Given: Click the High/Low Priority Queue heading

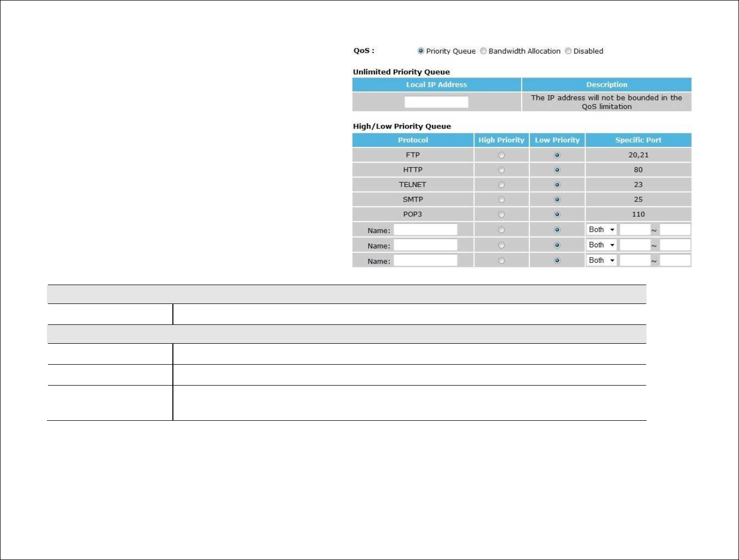Looking at the screenshot, I should 402,126.
